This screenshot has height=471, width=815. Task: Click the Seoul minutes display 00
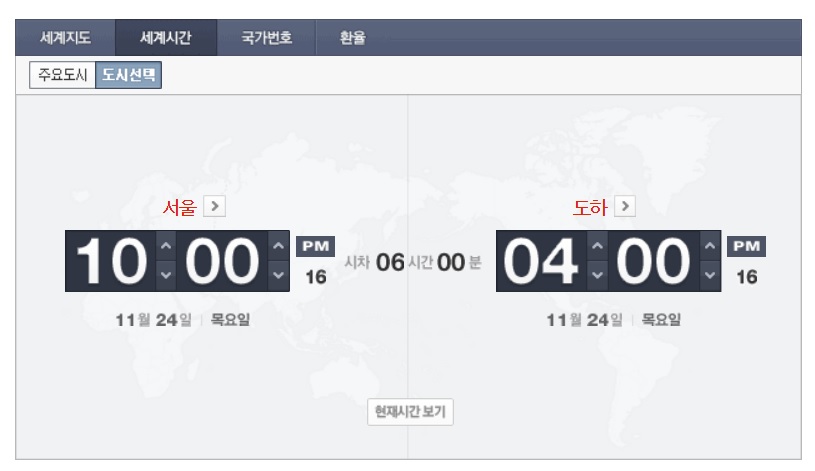222,261
